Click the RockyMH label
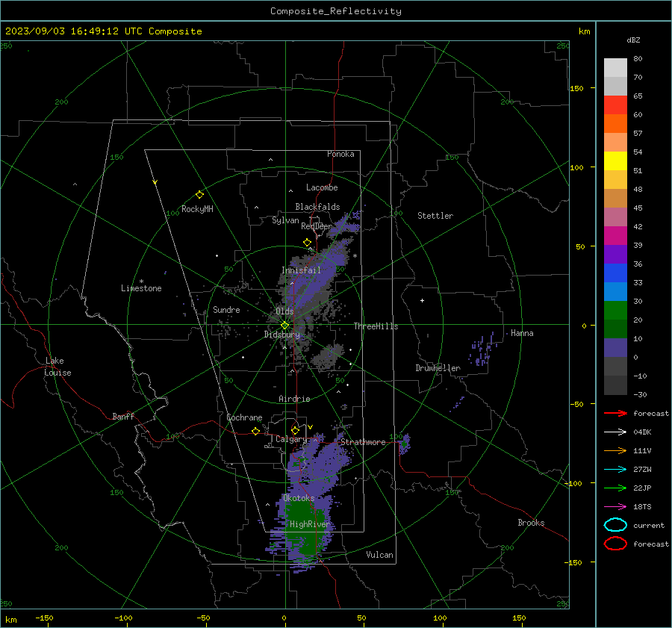The image size is (672, 628). [197, 209]
